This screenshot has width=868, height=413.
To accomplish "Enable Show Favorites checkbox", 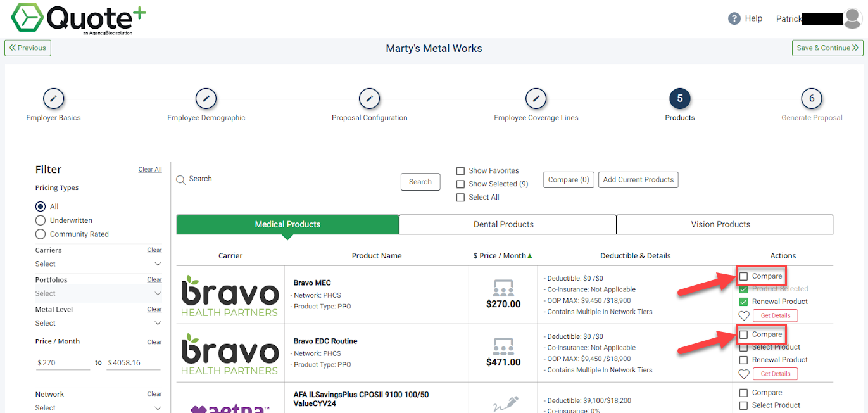I will click(460, 170).
